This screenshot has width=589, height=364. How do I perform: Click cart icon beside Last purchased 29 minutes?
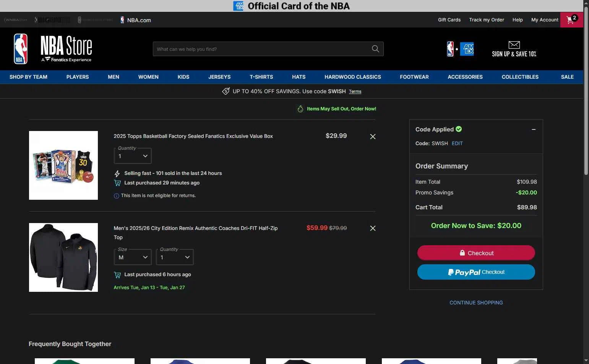click(117, 183)
